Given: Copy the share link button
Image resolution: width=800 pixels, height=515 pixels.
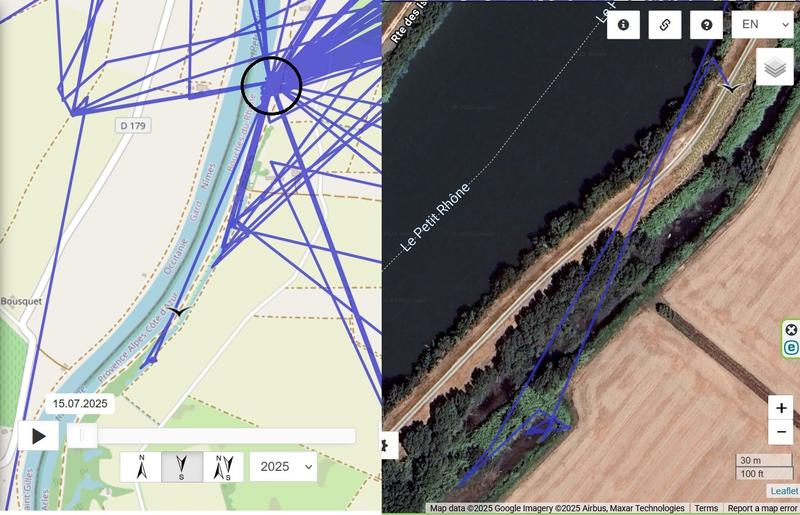Looking at the screenshot, I should tap(665, 24).
